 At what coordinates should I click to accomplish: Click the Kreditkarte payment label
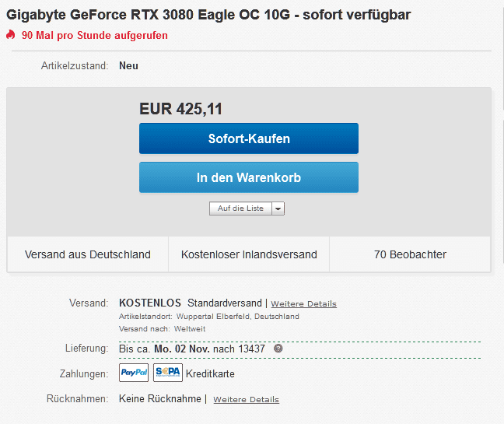[x=210, y=374]
